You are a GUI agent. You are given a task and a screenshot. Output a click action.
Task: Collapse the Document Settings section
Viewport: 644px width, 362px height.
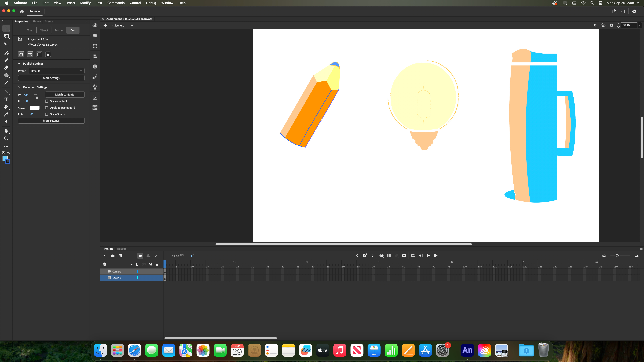[19, 87]
